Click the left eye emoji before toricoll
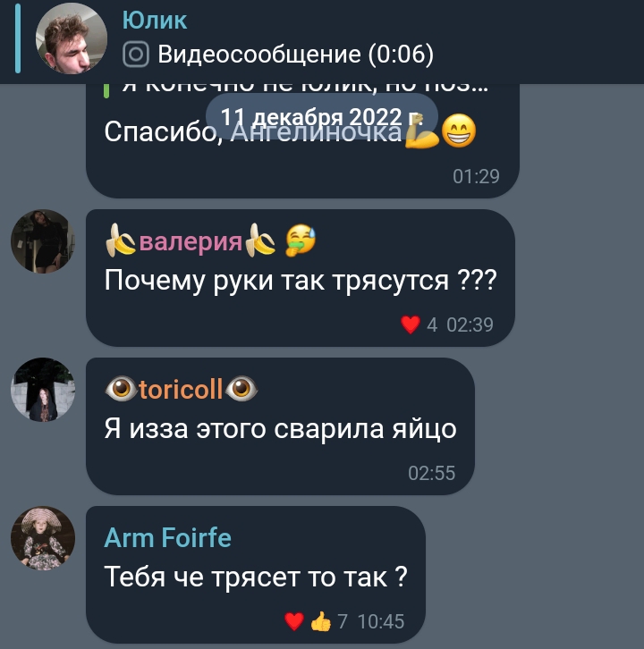Viewport: 644px width, 649px height. 121,389
